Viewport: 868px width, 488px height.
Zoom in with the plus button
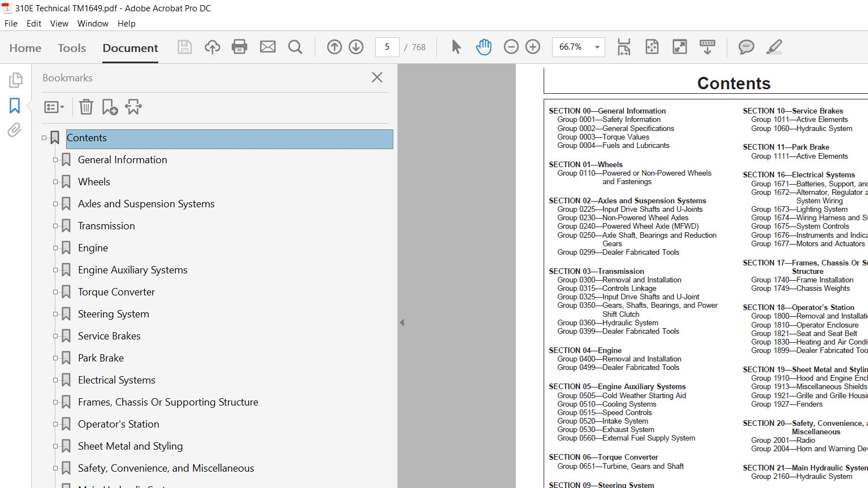tap(533, 47)
